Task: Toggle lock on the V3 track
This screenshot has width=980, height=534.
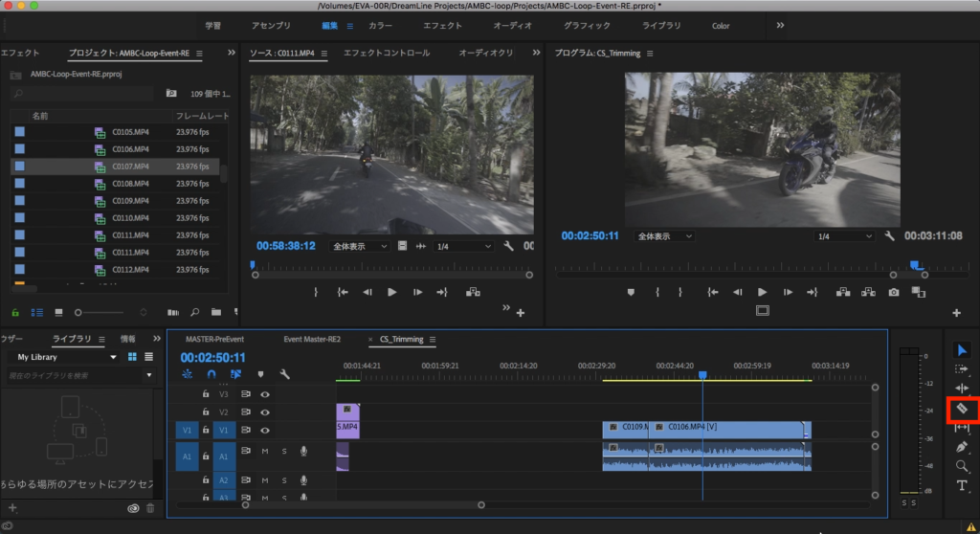Action: (205, 393)
